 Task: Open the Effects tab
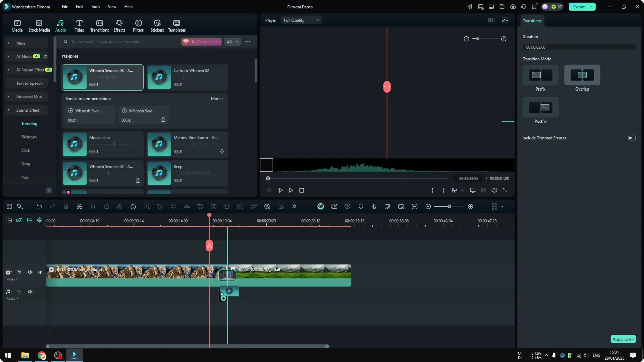click(119, 26)
